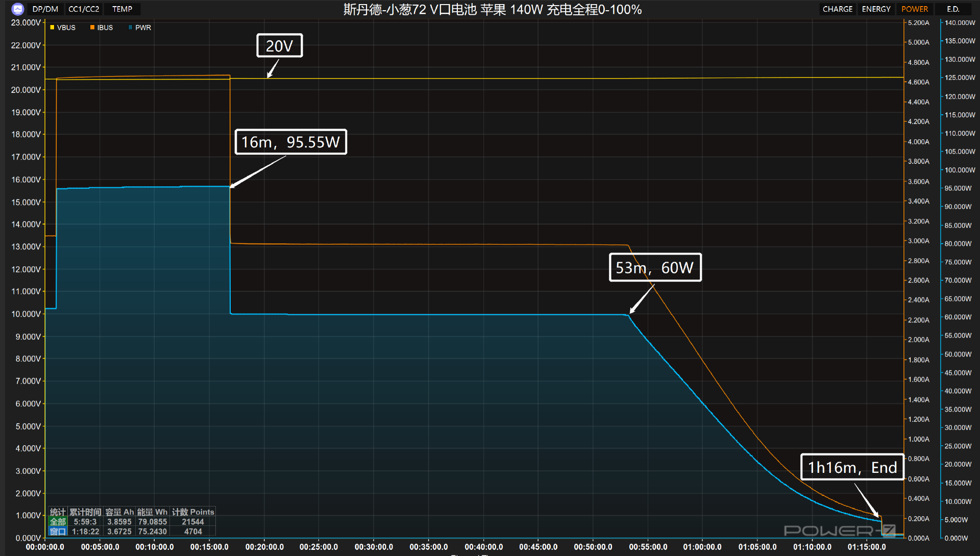
Task: Click the 60.000W power axis label
Action: click(958, 317)
